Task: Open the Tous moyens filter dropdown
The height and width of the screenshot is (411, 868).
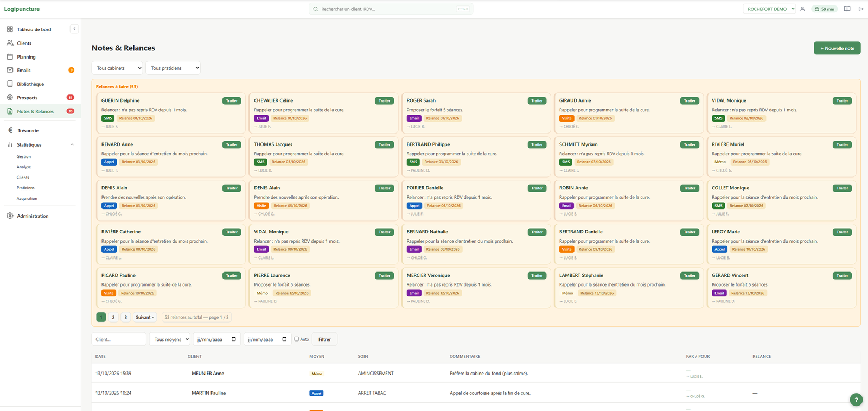Action: coord(170,339)
